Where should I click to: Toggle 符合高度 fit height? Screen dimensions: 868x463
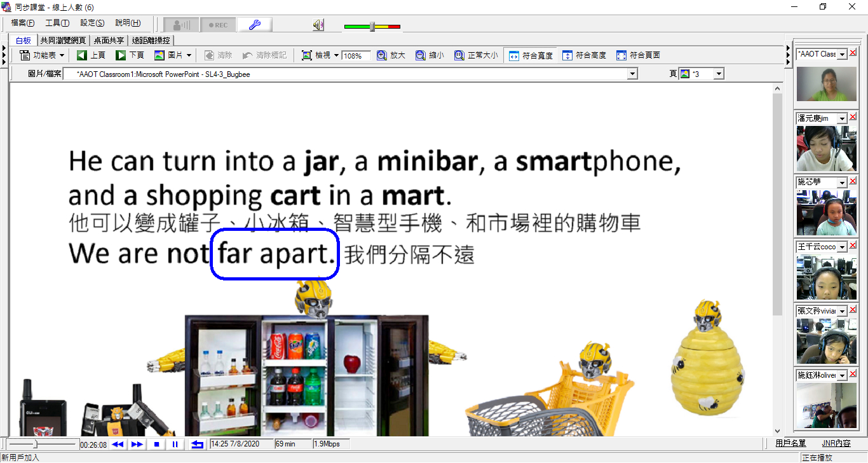tap(584, 55)
